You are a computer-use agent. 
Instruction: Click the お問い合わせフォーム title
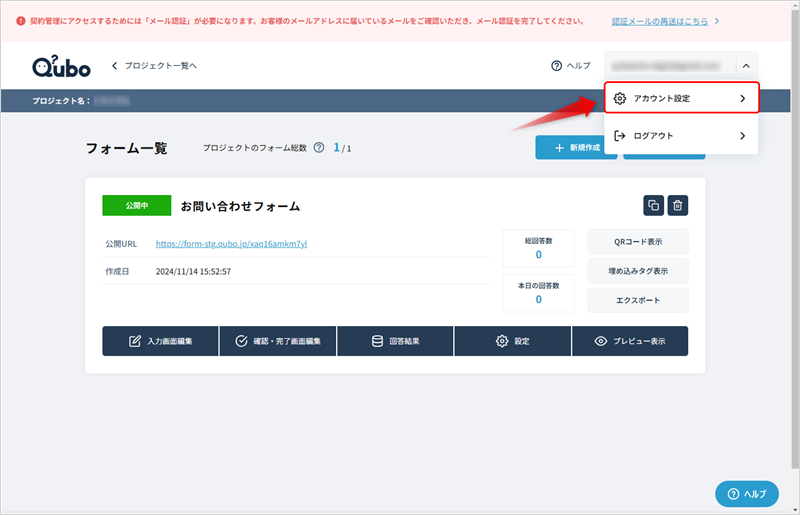tap(240, 206)
